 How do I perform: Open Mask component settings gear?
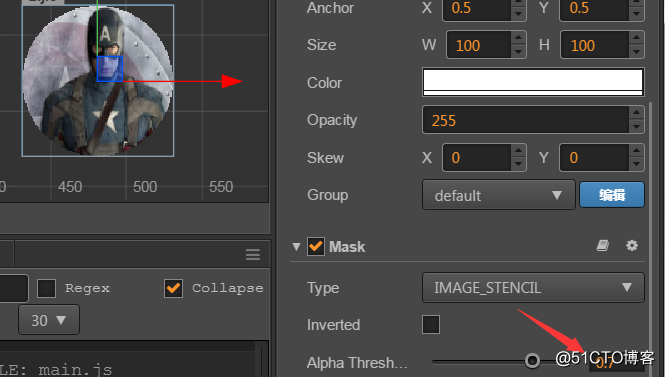632,246
